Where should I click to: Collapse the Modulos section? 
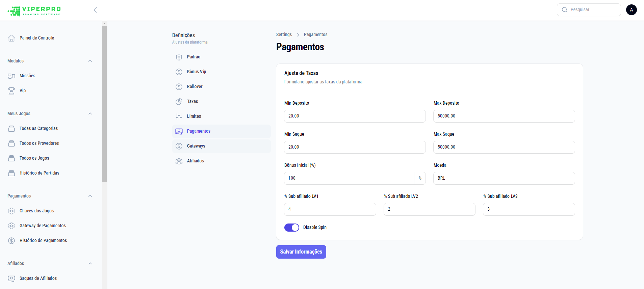90,61
